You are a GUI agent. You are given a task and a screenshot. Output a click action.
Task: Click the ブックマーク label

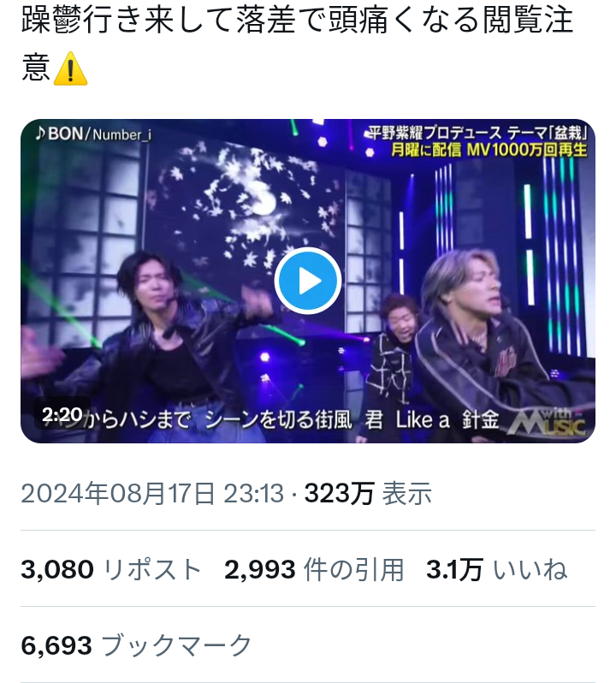coord(177,645)
